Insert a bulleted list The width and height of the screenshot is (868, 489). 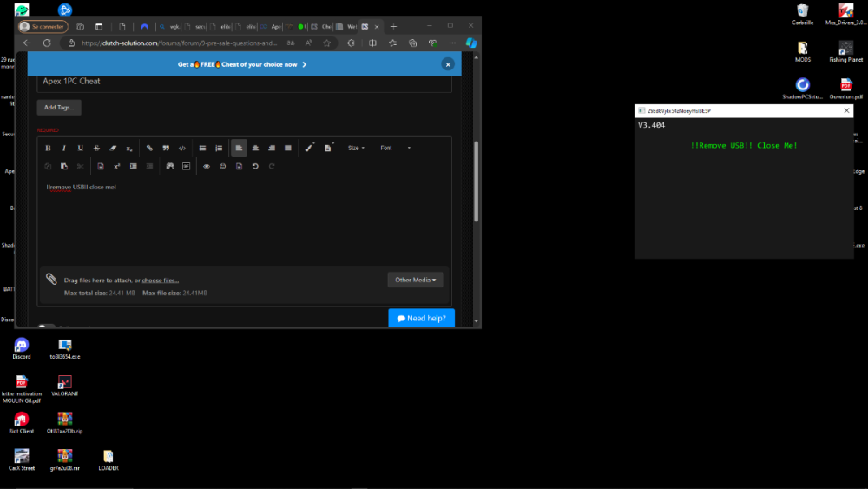(x=202, y=149)
